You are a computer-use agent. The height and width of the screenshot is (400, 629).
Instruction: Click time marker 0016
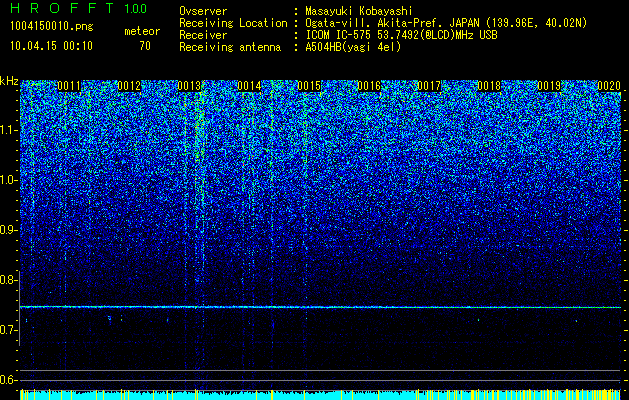tap(369, 86)
